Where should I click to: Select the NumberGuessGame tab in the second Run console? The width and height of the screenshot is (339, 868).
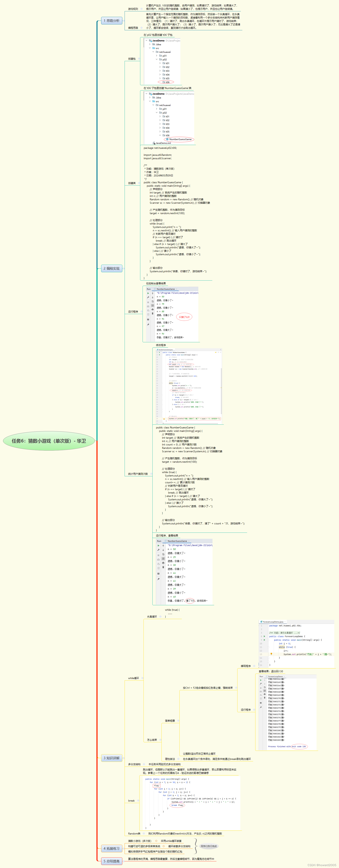tap(177, 541)
